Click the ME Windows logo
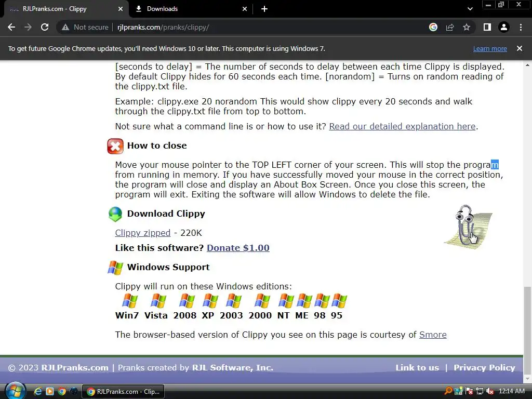 (x=304, y=301)
